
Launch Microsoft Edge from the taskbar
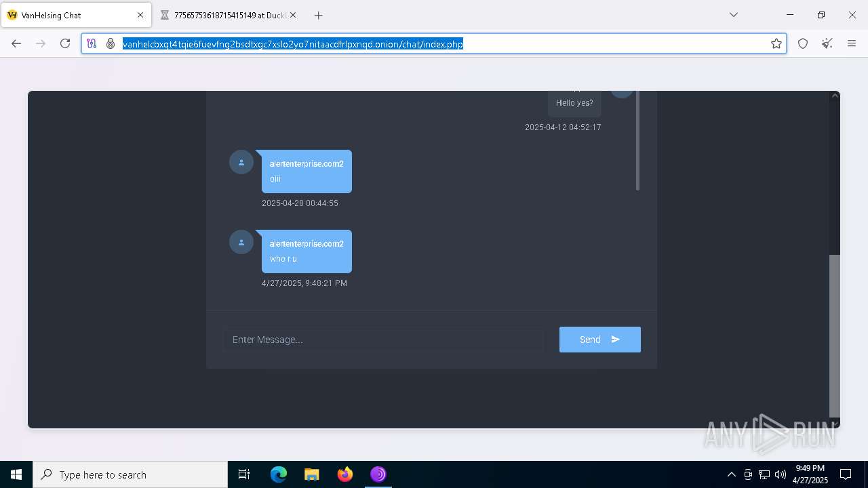tap(279, 474)
